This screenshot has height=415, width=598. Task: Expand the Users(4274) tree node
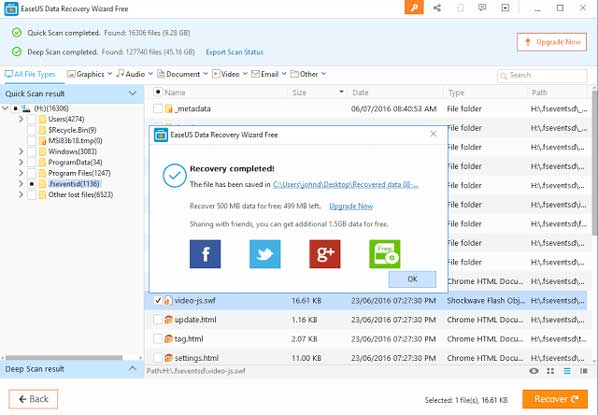pos(21,119)
